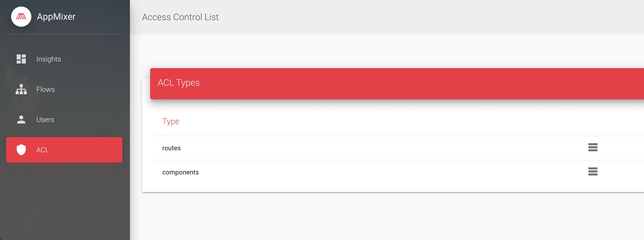Click the empty sidebar space below ACL
644x240 pixels.
click(64, 201)
